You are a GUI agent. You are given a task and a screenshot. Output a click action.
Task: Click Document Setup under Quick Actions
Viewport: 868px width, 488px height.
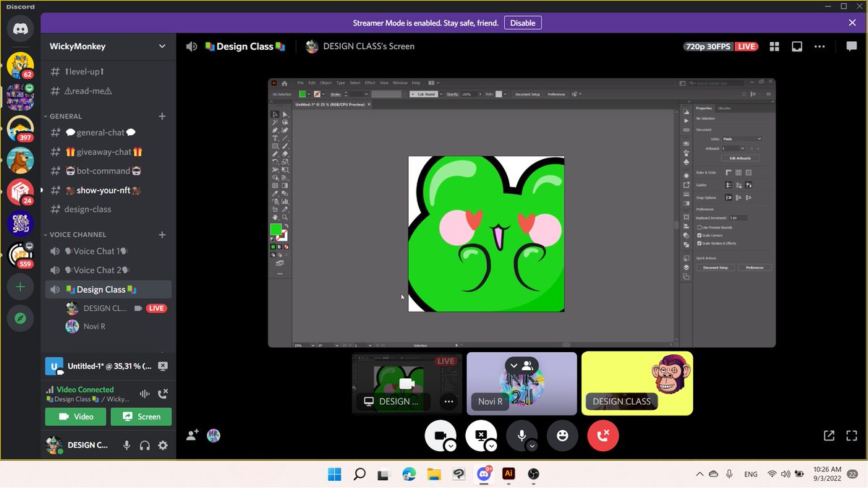point(715,267)
